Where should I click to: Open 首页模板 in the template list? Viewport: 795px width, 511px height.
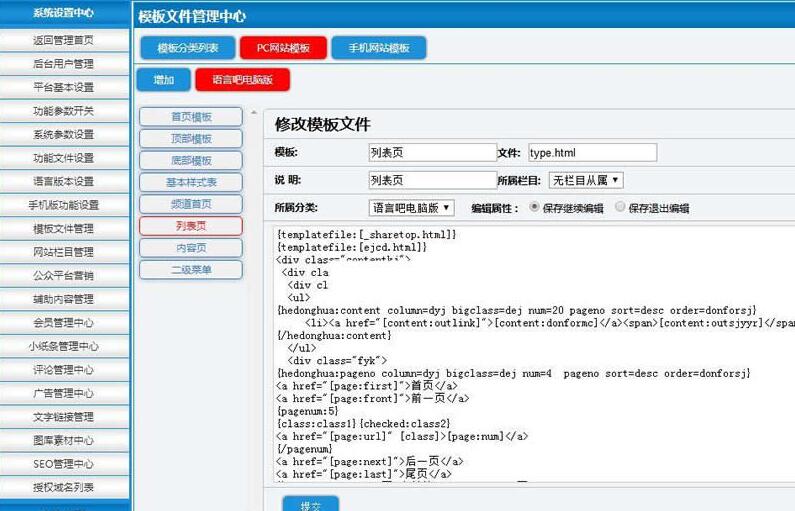(x=190, y=117)
